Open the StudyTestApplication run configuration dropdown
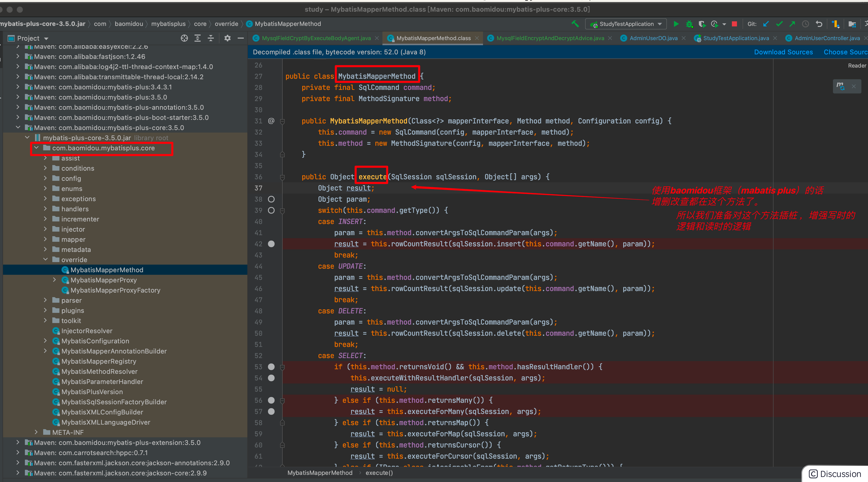Screen dimensions: 868x482 (x=626, y=24)
